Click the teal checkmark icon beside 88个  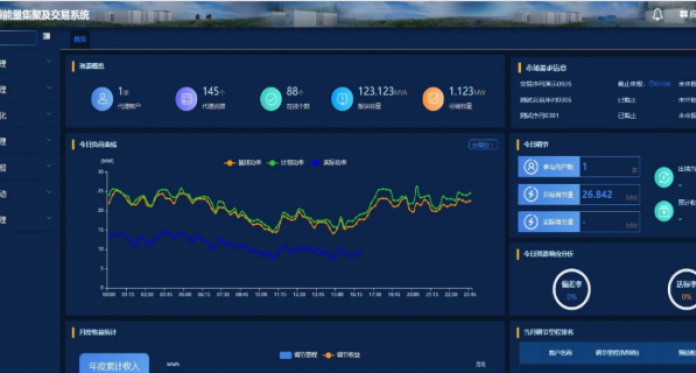tap(271, 99)
